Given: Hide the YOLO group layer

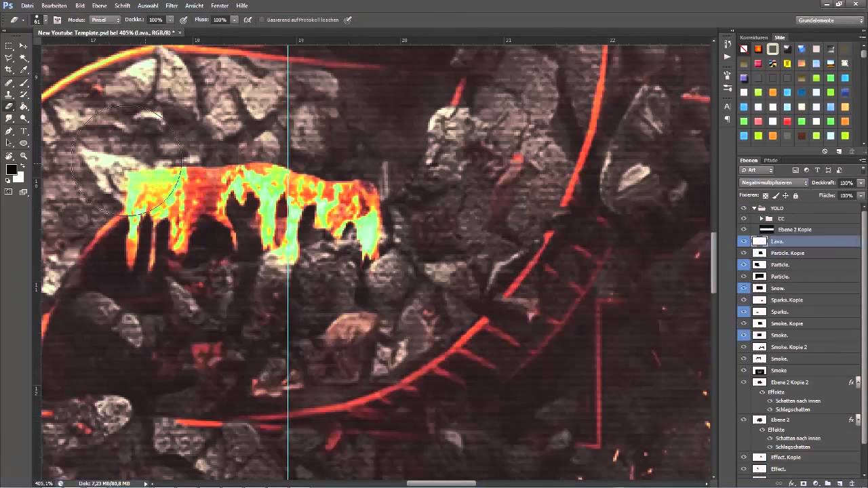Looking at the screenshot, I should pos(744,208).
